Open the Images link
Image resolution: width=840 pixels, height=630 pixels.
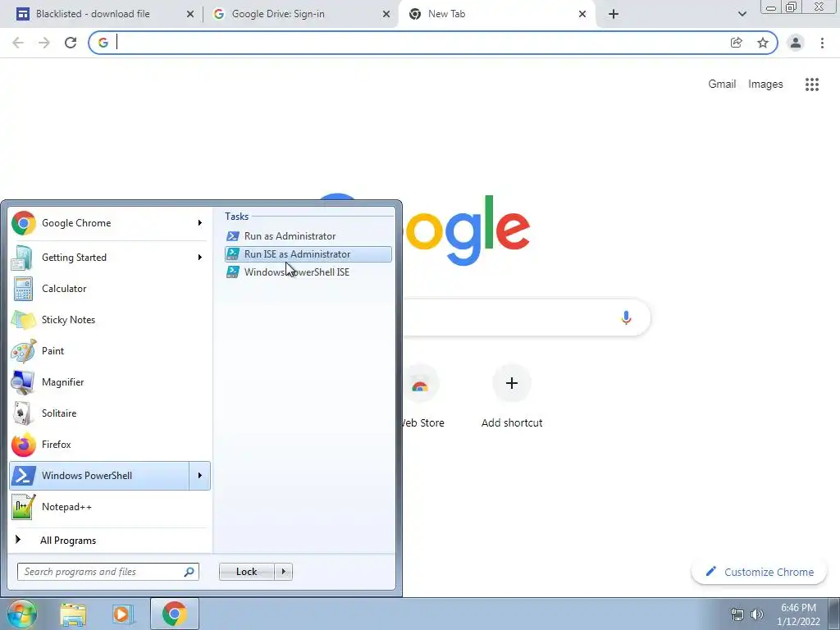(x=765, y=84)
